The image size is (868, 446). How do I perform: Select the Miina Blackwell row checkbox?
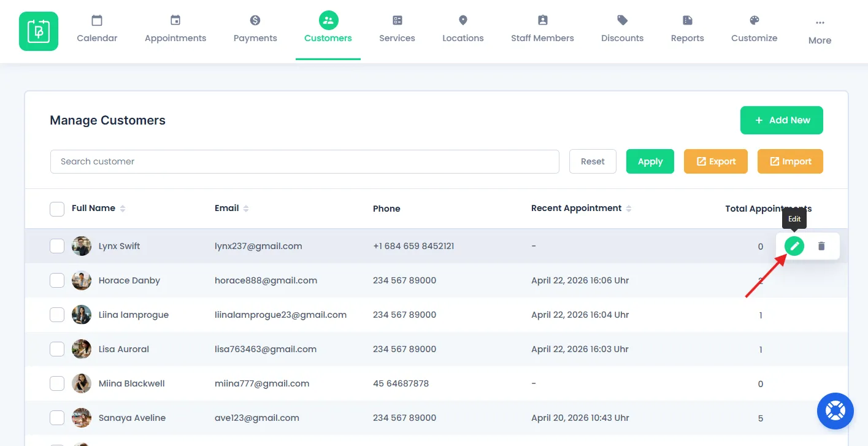pos(57,383)
